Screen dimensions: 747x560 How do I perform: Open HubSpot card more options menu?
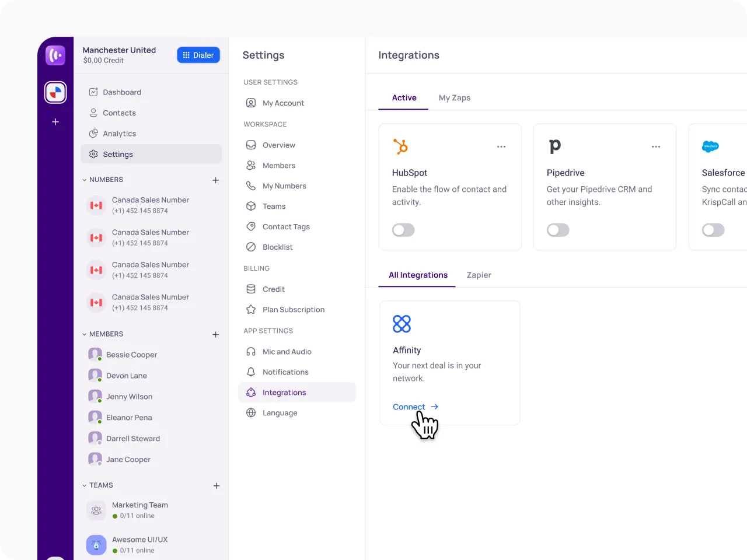[501, 147]
